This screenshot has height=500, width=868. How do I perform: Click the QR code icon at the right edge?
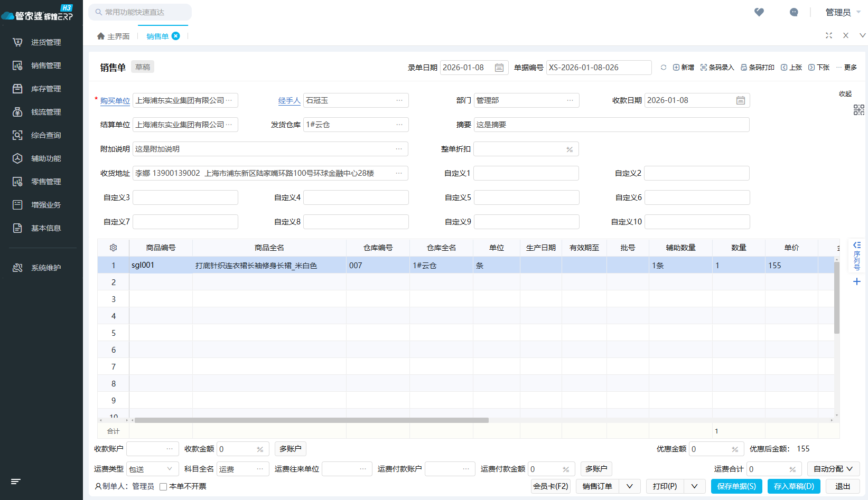pos(859,110)
